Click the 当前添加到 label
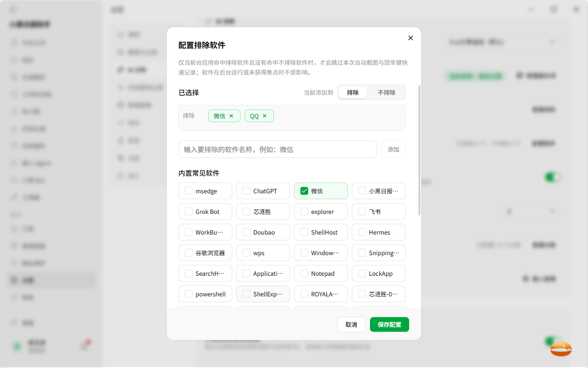 (318, 92)
